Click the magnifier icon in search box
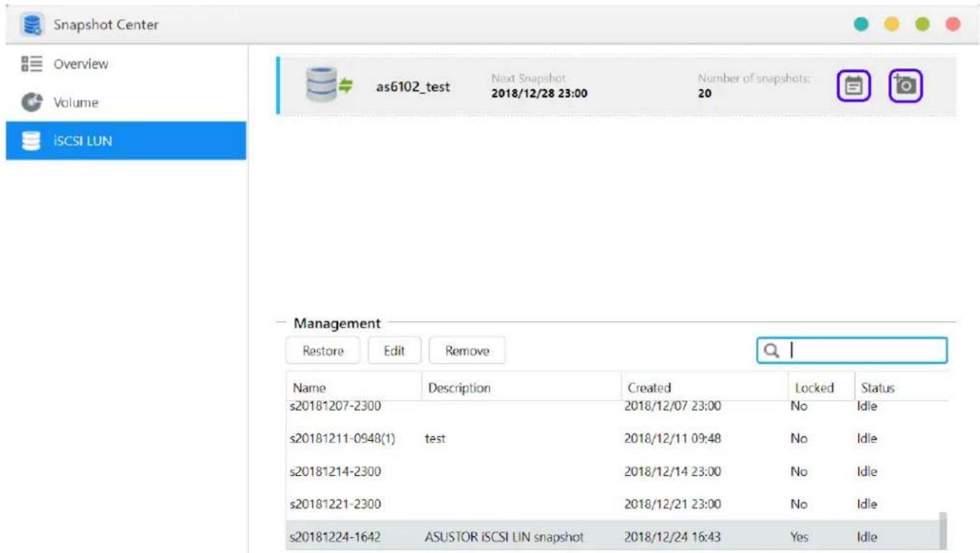This screenshot has height=553, width=980. pyautogui.click(x=772, y=350)
